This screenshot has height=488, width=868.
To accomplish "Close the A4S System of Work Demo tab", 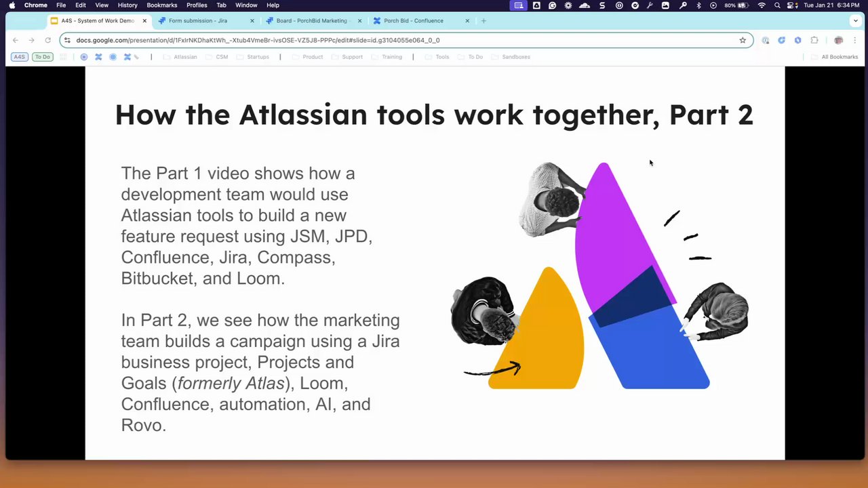I will (144, 21).
